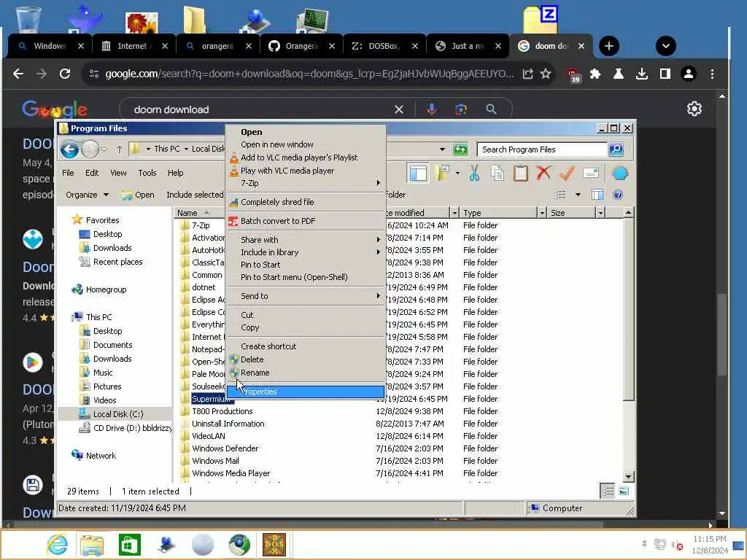Choose Open in new window
This screenshot has height=560, width=747.
(276, 144)
